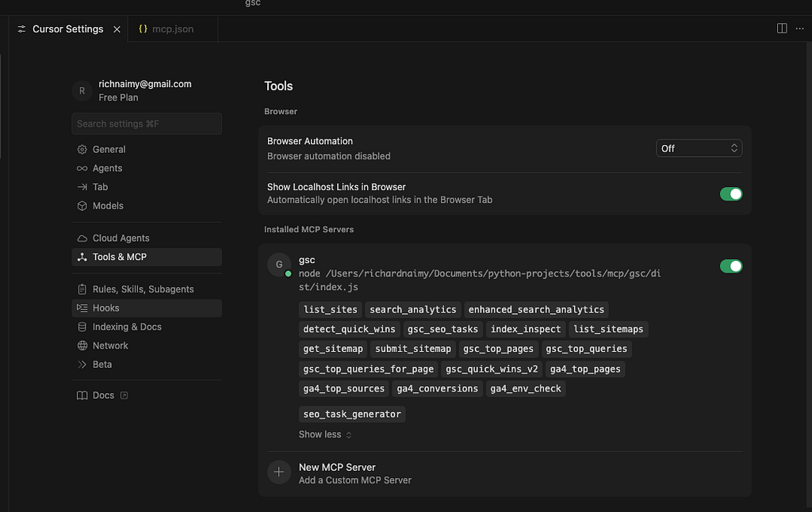Open the Models settings section
The height and width of the screenshot is (512, 812).
[147, 206]
